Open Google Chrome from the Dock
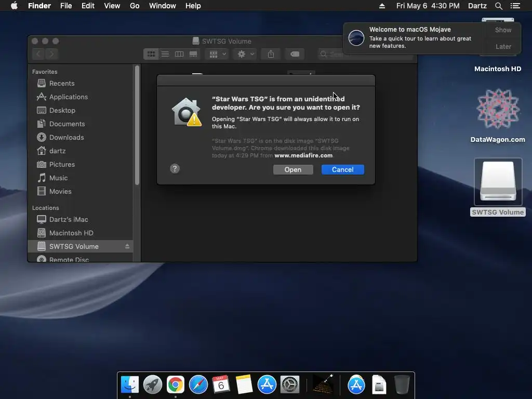The height and width of the screenshot is (399, 532). 176,385
